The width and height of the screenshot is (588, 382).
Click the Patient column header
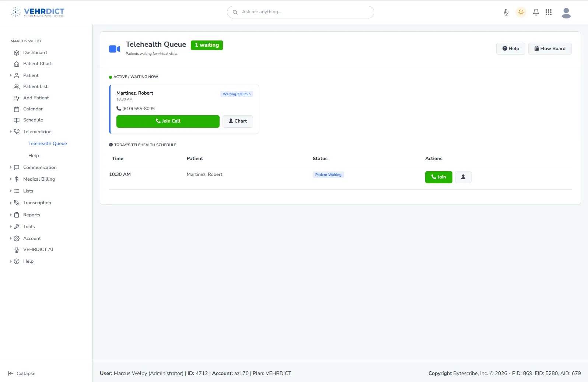tap(195, 159)
